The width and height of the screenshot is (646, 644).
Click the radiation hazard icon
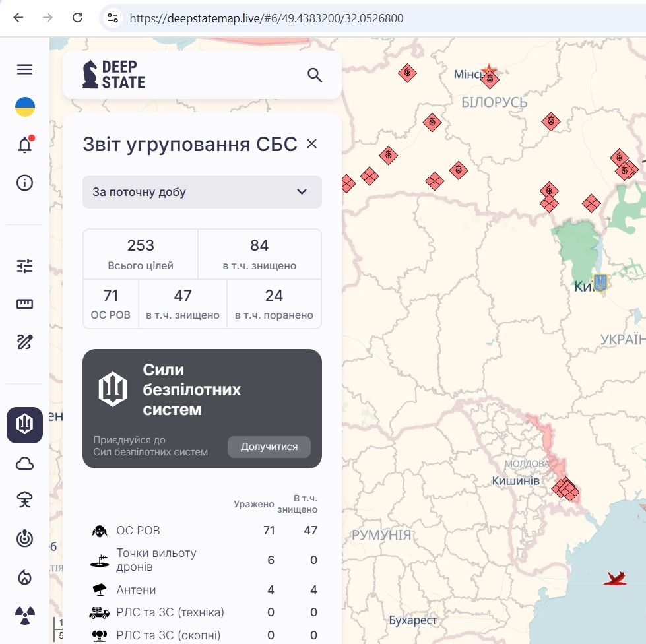click(24, 615)
